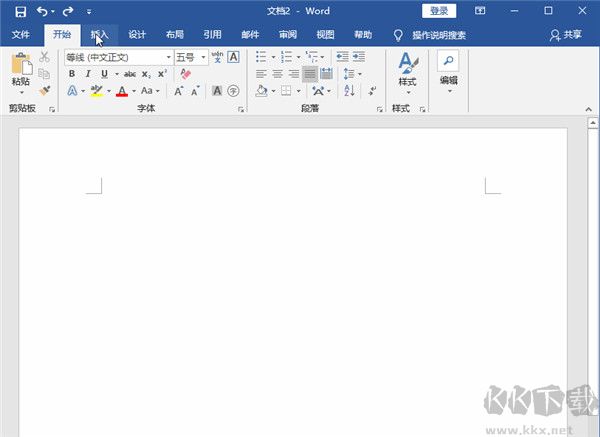The width and height of the screenshot is (600, 437).
Task: Click the Increase Indent icon
Action: pyautogui.click(x=358, y=57)
